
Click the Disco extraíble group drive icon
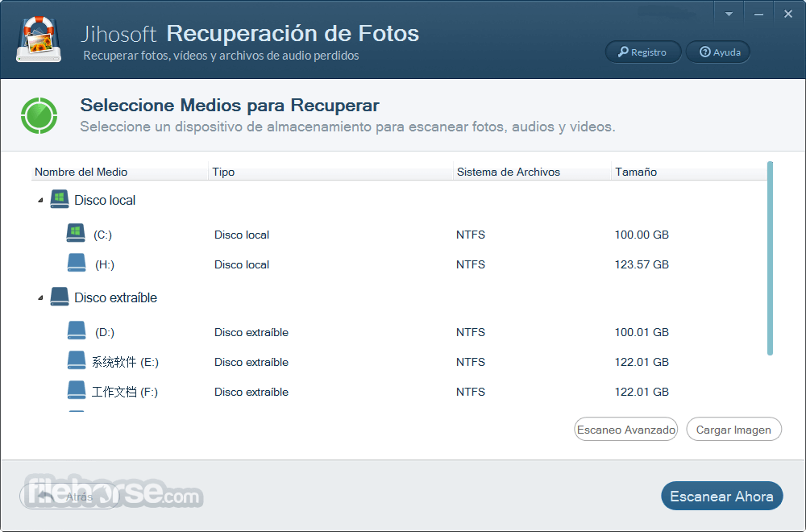pos(60,297)
